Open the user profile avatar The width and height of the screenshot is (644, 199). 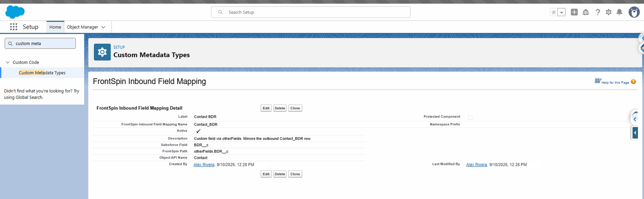click(634, 12)
